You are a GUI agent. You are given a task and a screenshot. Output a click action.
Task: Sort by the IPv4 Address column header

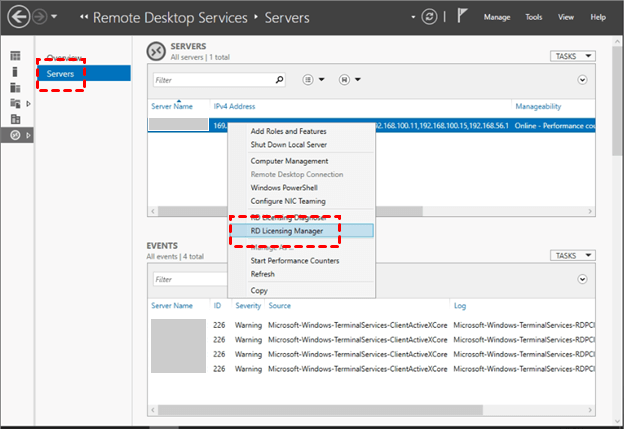tap(236, 105)
